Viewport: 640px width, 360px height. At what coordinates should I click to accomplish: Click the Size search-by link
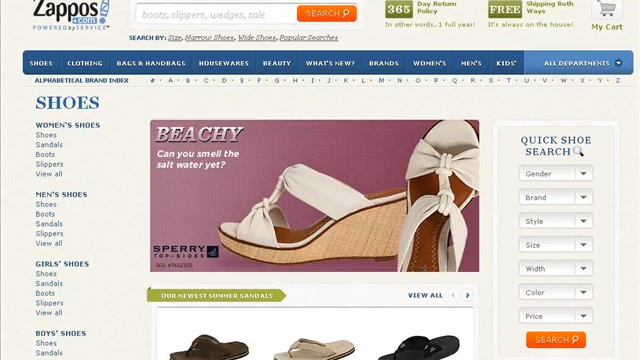coord(175,38)
